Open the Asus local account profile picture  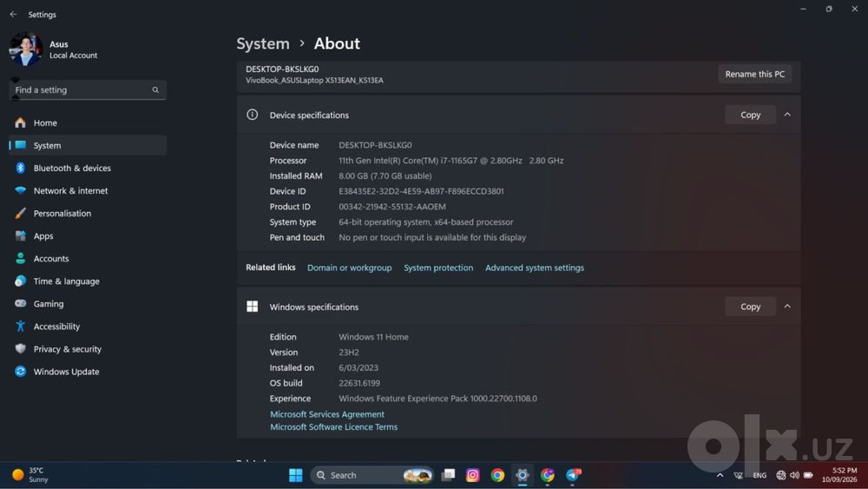click(x=25, y=49)
